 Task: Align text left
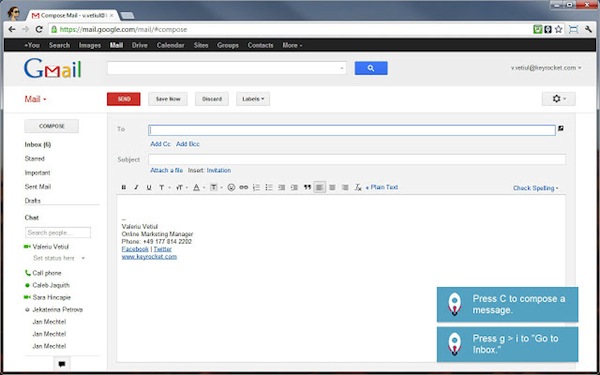(x=320, y=188)
